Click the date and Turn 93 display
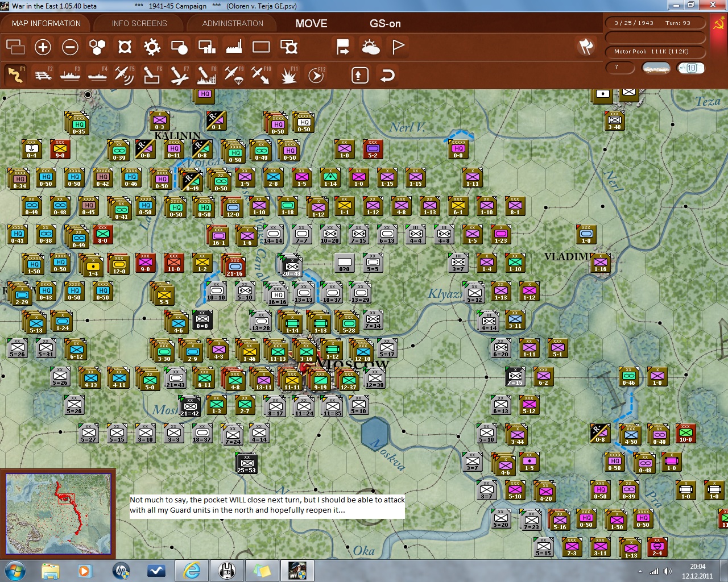 pyautogui.click(x=655, y=23)
